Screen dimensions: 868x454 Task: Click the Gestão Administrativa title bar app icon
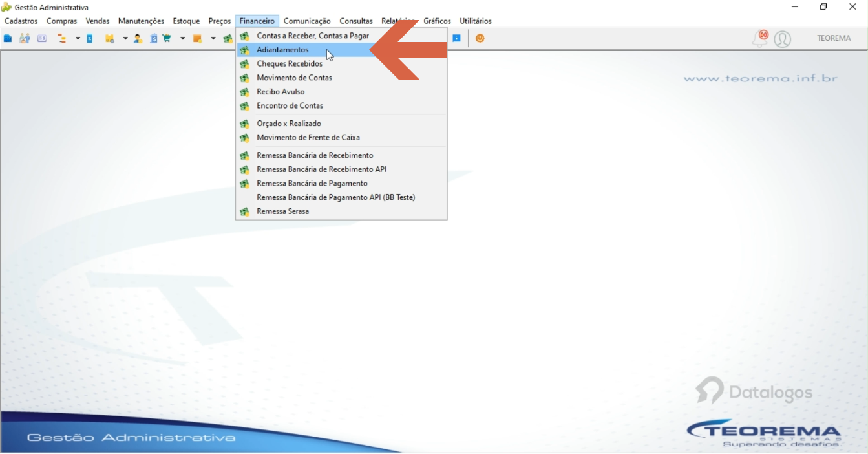tap(6, 7)
